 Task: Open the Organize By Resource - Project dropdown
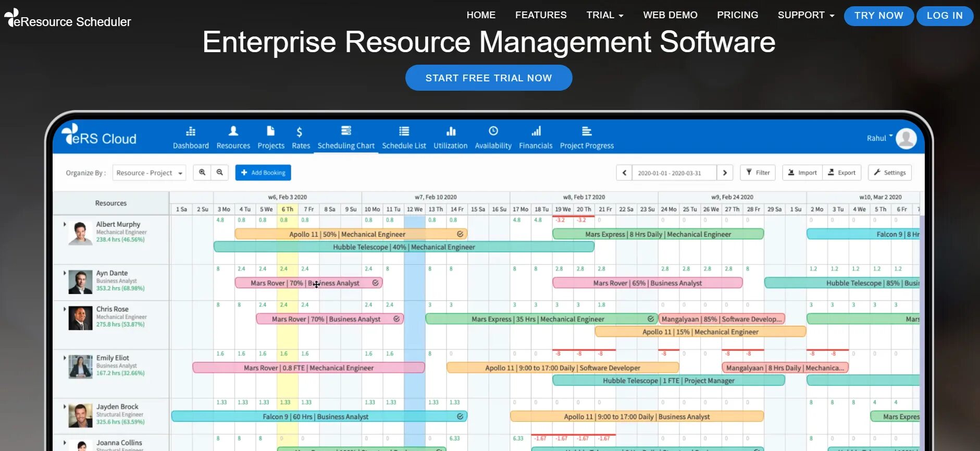[x=149, y=173]
